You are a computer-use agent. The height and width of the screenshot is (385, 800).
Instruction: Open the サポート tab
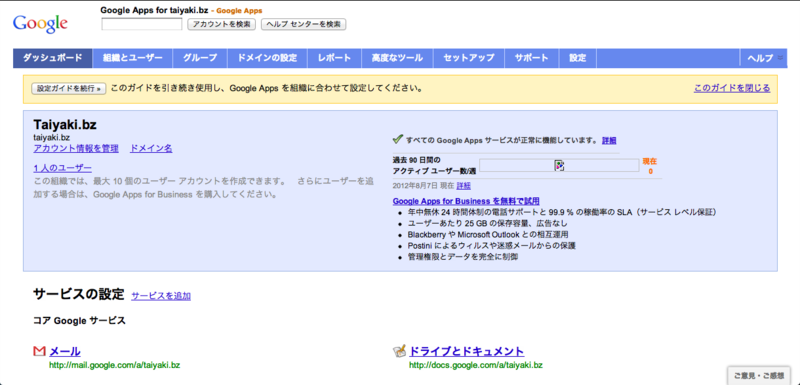point(532,58)
